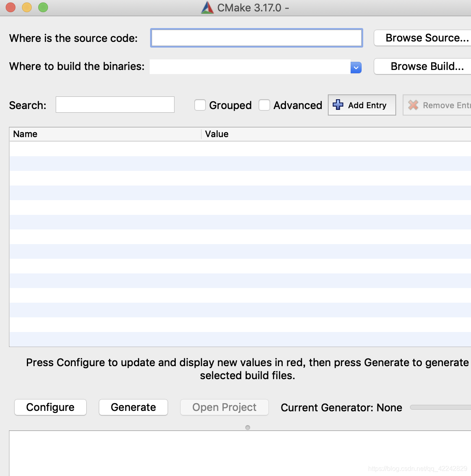Click the Generate button
The height and width of the screenshot is (476, 471).
[133, 407]
